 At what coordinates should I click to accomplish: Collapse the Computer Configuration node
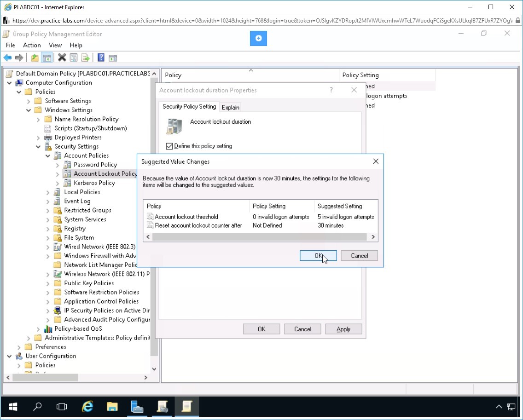[9, 83]
